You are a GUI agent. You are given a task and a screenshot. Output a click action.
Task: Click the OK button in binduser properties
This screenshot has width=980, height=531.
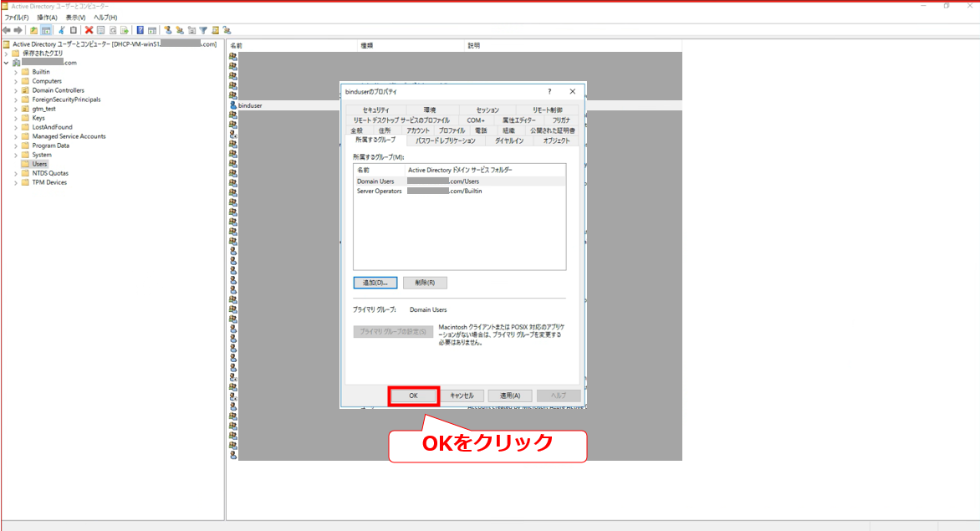(x=413, y=396)
